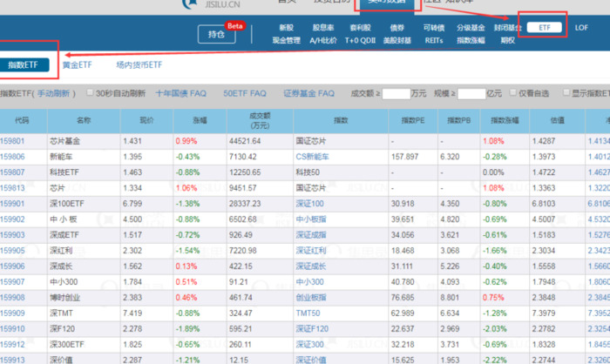This screenshot has height=364, width=610.
Task: Open the 深证100 index link
Action: click(309, 204)
